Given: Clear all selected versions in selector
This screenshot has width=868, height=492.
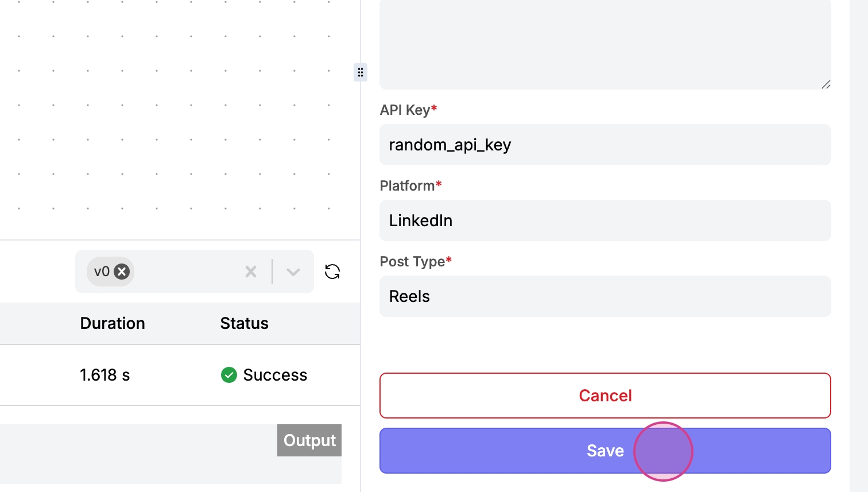Looking at the screenshot, I should [x=251, y=272].
